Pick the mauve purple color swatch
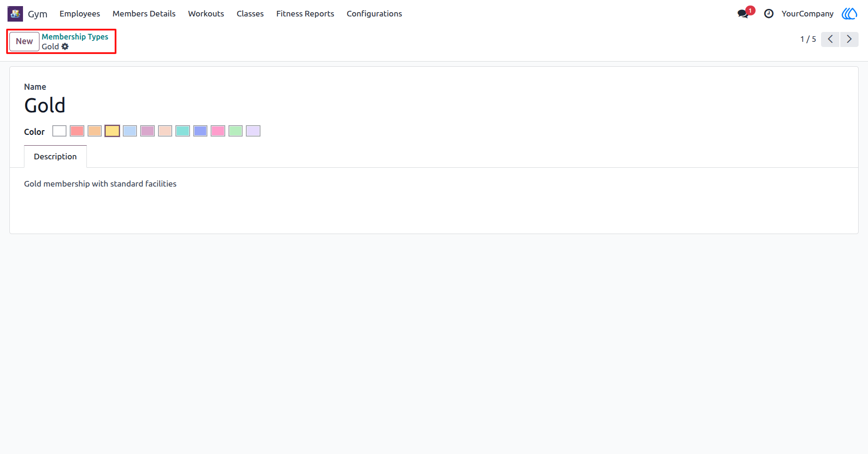 coord(147,131)
